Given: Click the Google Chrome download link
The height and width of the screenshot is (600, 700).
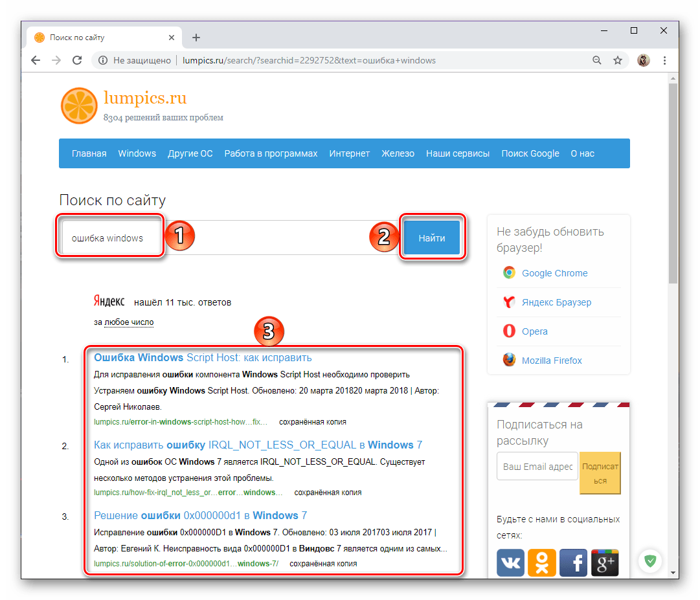Looking at the screenshot, I should click(x=554, y=273).
